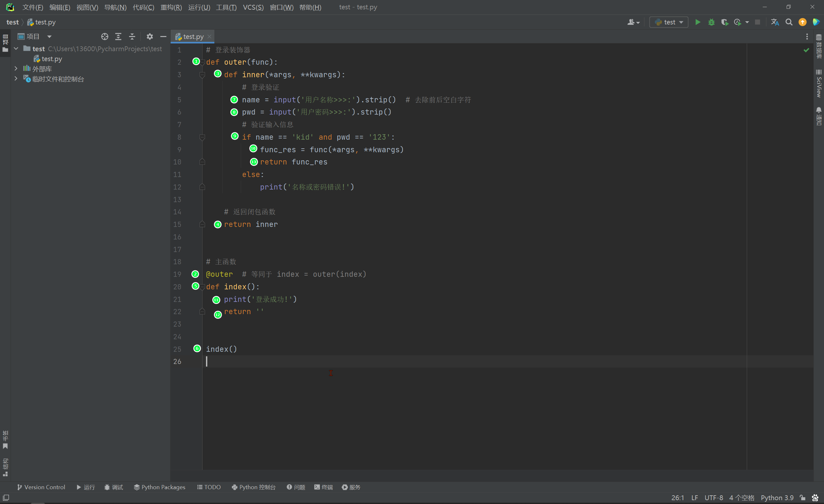
Task: Fold the outer function at line 2
Action: tap(202, 62)
